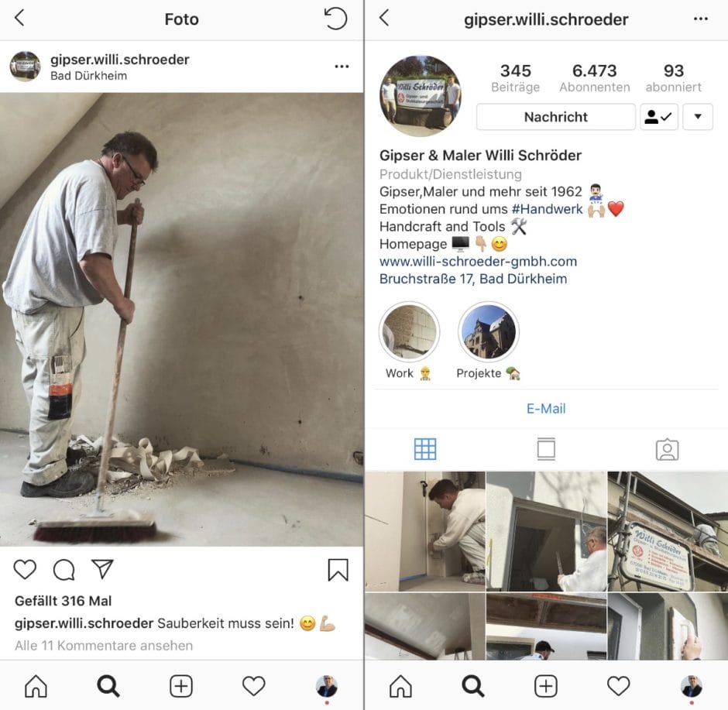The height and width of the screenshot is (710, 728).
Task: Open activity heart icon in right bottom bar
Action: [618, 686]
